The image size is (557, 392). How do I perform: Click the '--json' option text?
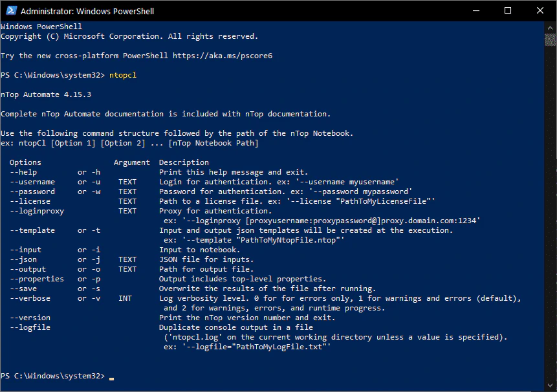(x=23, y=259)
